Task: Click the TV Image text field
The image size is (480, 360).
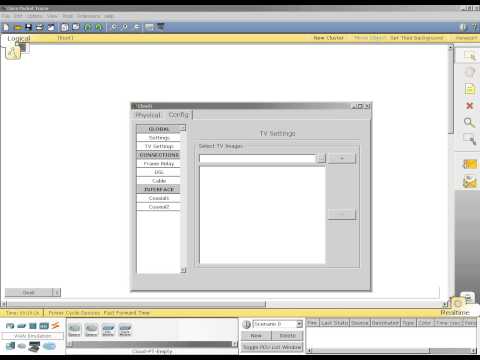Action: click(257, 158)
